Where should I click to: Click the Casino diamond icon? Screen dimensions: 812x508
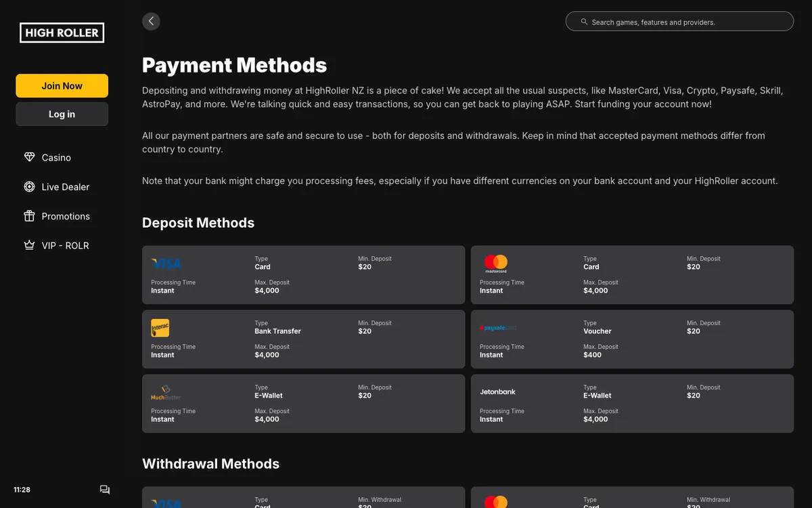point(29,157)
